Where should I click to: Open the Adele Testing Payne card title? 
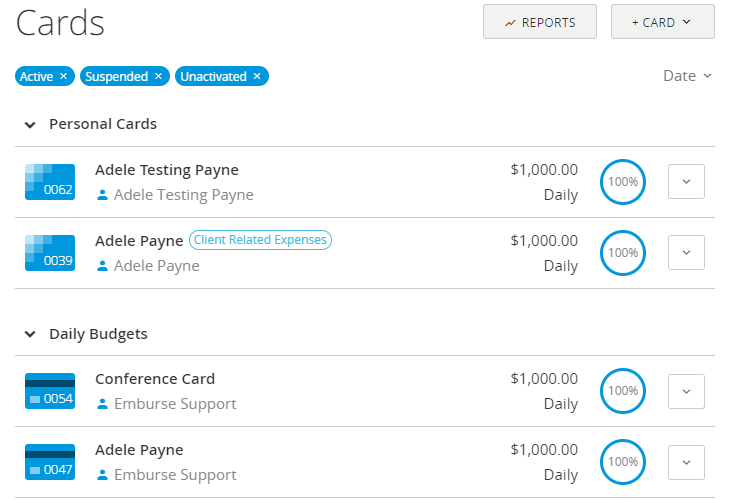[167, 170]
